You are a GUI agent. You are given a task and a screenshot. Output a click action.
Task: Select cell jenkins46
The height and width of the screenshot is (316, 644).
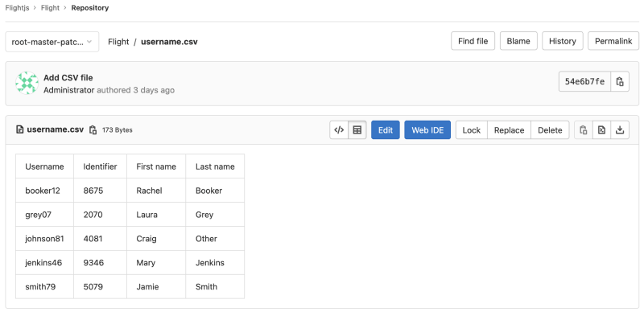click(45, 263)
